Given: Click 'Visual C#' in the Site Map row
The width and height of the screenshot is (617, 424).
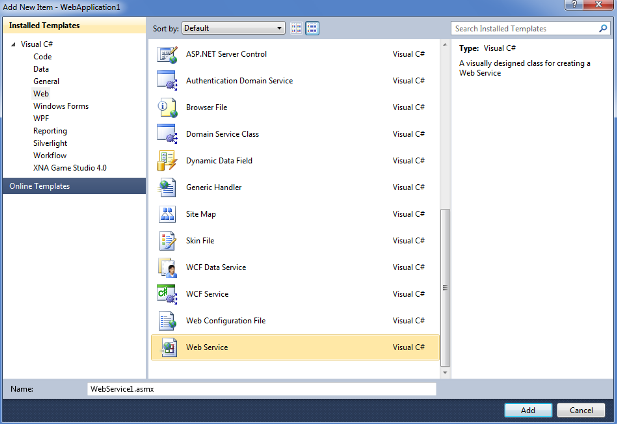Looking at the screenshot, I should click(x=408, y=214).
